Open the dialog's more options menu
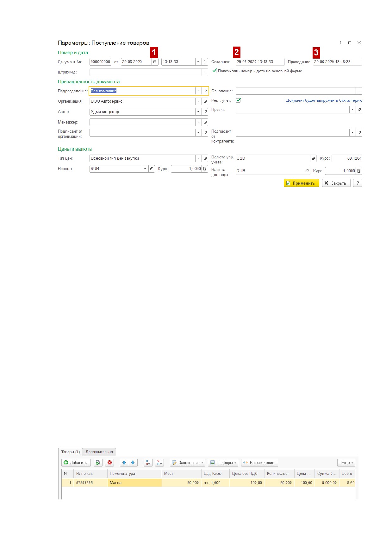The height and width of the screenshot is (555, 392). [340, 43]
